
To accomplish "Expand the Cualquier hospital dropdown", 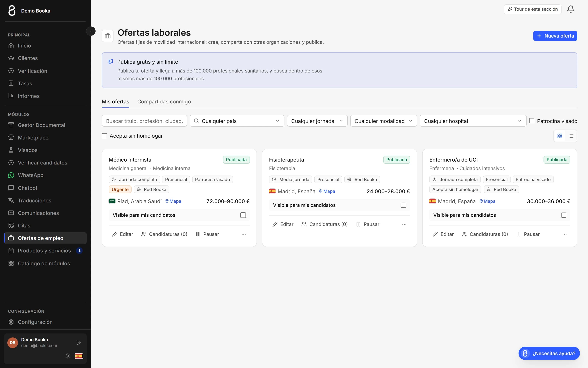I will [473, 121].
